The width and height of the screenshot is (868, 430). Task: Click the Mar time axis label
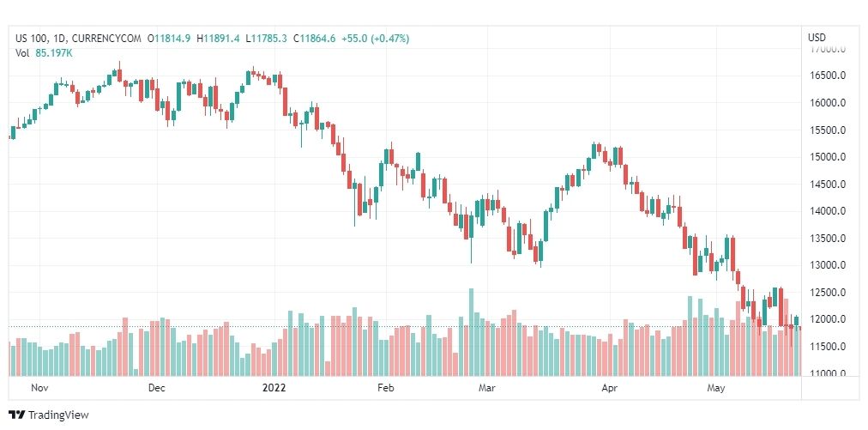click(486, 388)
